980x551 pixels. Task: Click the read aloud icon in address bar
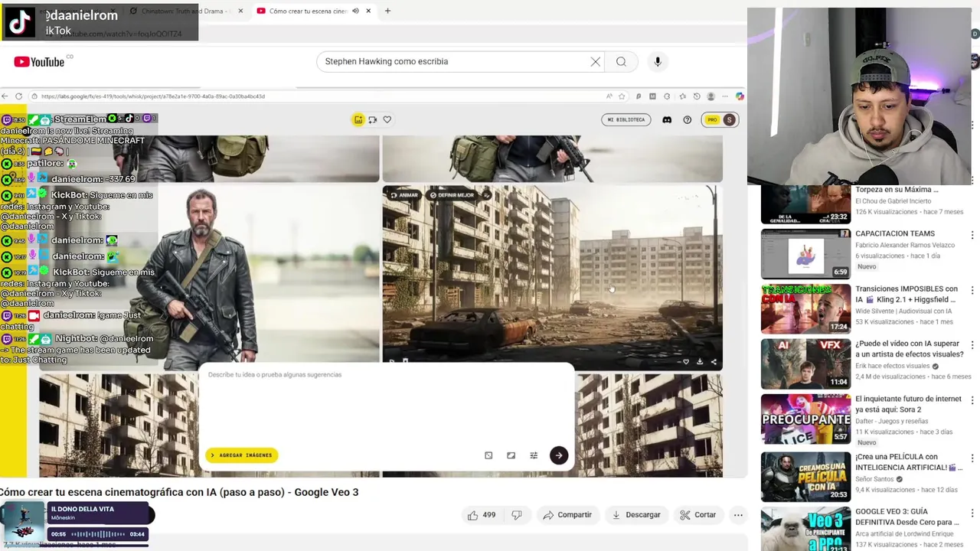point(609,96)
